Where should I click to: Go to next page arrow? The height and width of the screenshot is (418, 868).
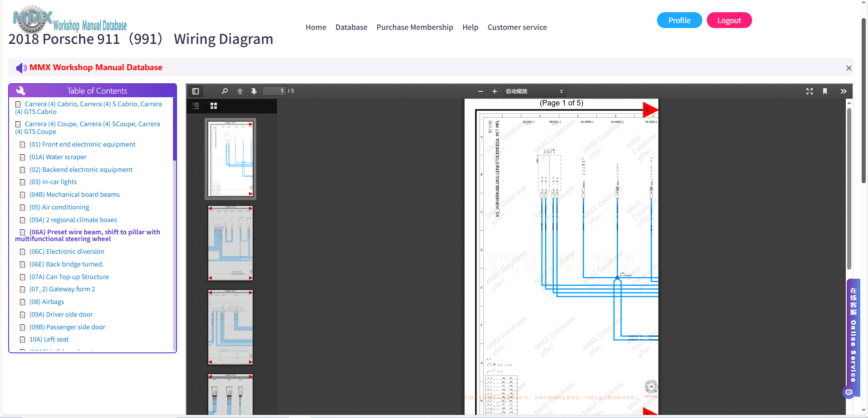click(x=254, y=91)
